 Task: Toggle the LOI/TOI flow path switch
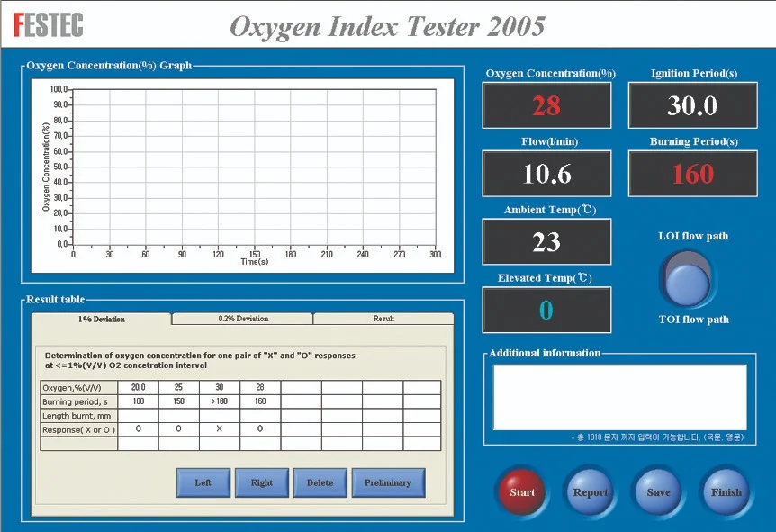688,278
